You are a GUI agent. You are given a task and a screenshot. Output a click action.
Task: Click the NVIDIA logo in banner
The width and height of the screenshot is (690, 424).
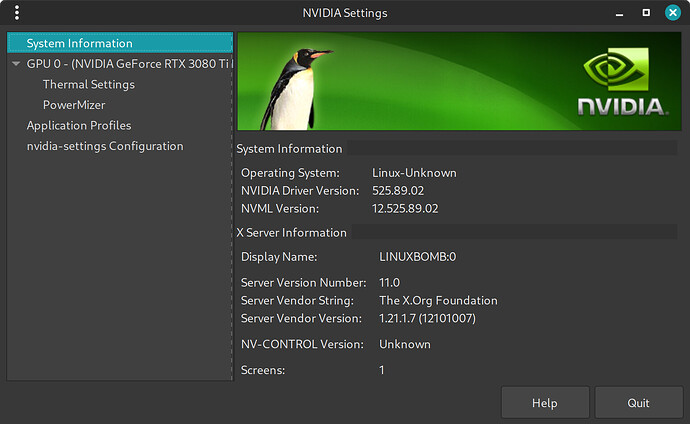622,82
